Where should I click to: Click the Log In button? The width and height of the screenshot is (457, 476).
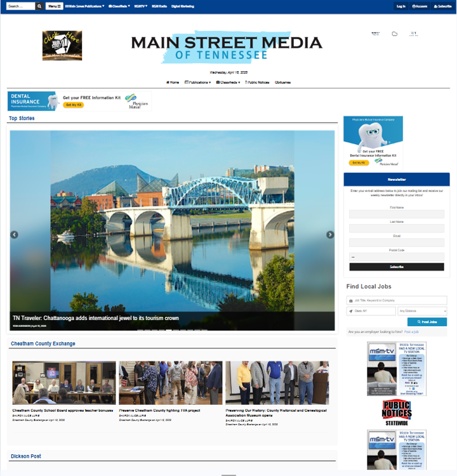click(x=401, y=6)
